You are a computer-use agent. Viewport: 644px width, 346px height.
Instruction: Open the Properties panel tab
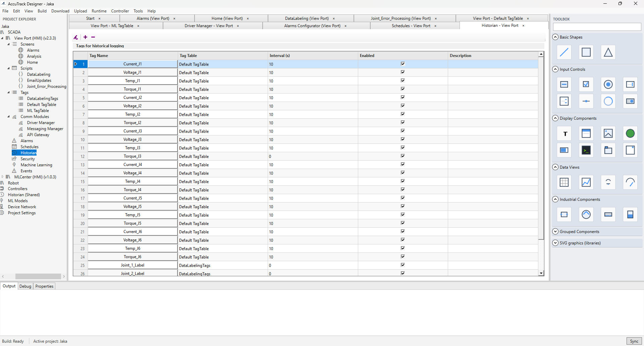44,286
